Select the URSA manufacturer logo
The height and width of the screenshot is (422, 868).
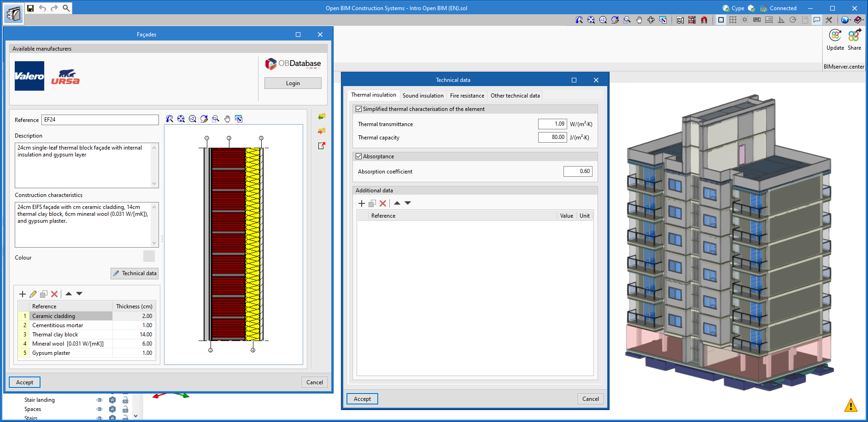(x=65, y=76)
